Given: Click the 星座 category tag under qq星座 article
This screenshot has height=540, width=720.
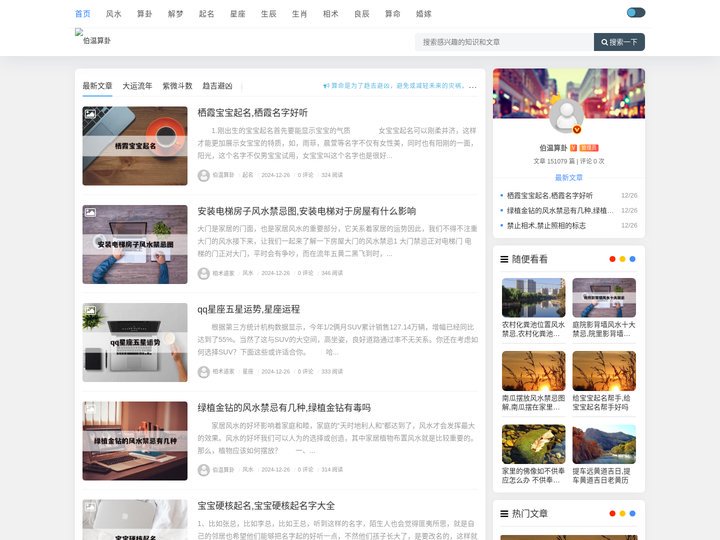Looking at the screenshot, I should (x=248, y=371).
